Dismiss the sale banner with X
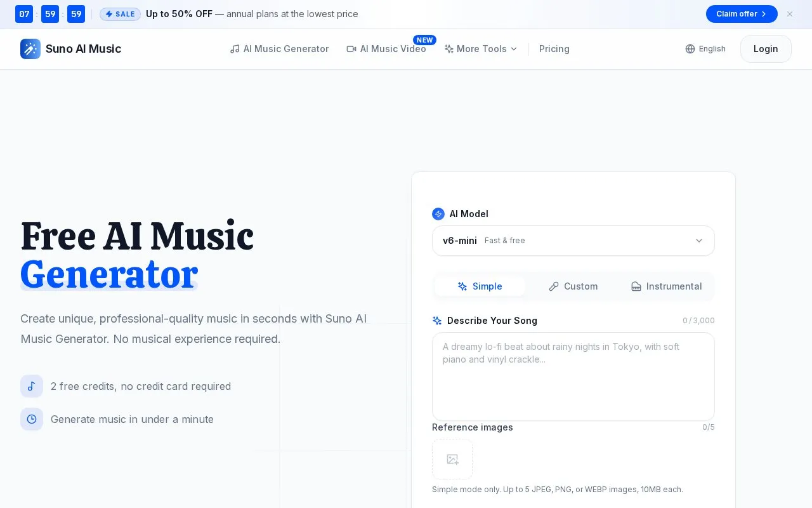The image size is (812, 508). click(x=790, y=14)
